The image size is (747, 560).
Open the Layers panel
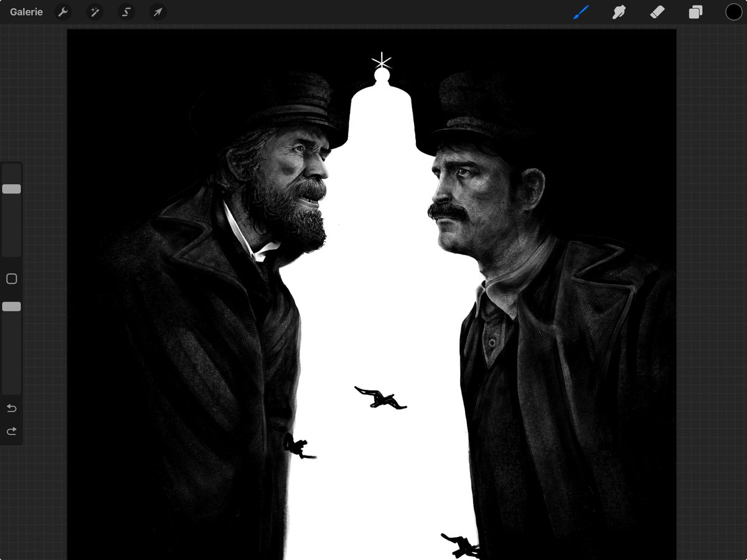coord(696,12)
